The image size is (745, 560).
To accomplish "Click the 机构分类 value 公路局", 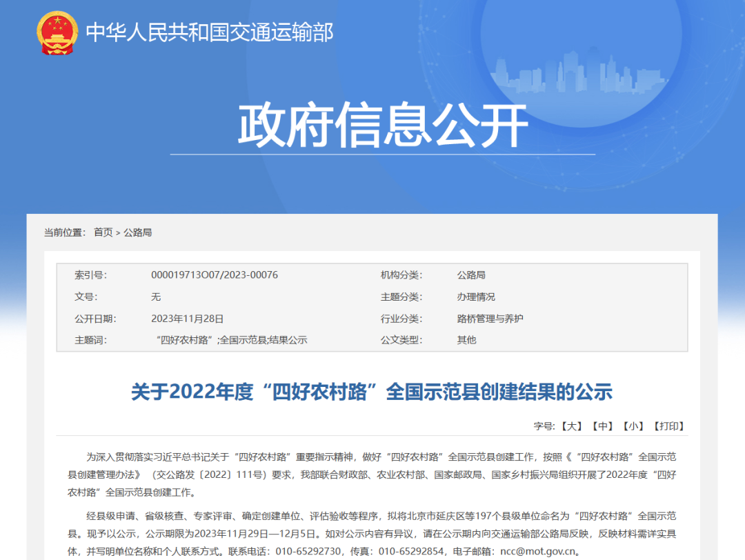I will coord(471,275).
